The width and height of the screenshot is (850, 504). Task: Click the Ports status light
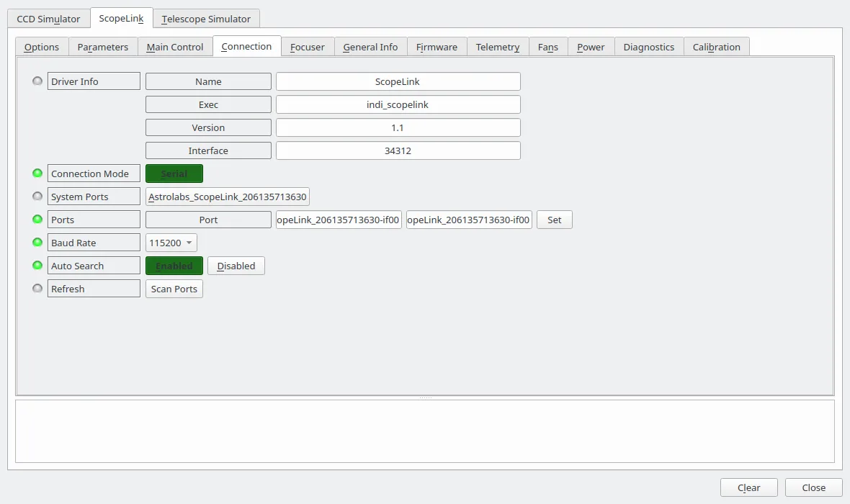pos(37,220)
